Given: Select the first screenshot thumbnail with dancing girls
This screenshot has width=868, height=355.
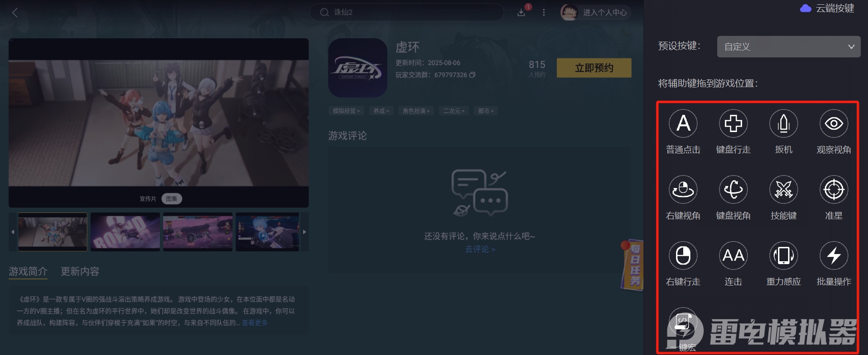Looking at the screenshot, I should [53, 232].
